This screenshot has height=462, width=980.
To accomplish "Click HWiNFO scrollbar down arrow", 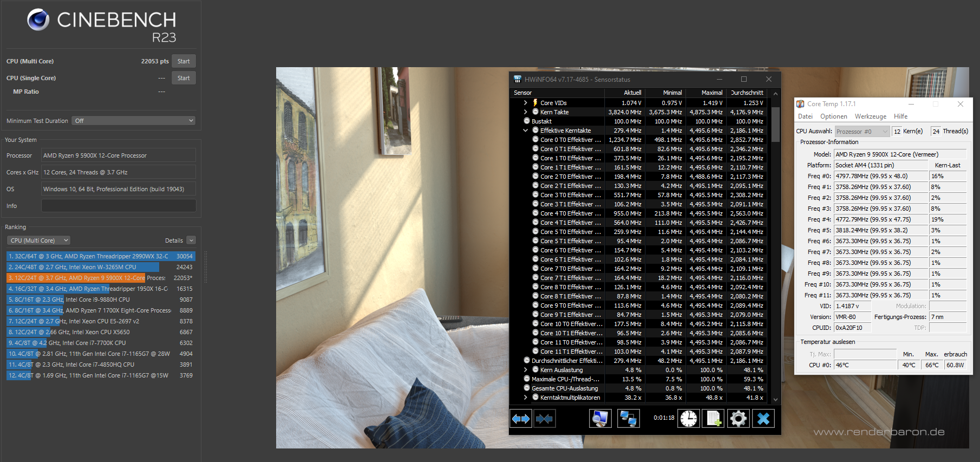I will [x=775, y=400].
